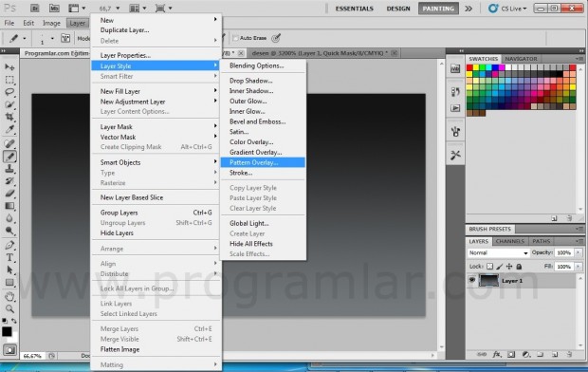588x372 pixels.
Task: Select the Blur tool
Action: click(9, 218)
